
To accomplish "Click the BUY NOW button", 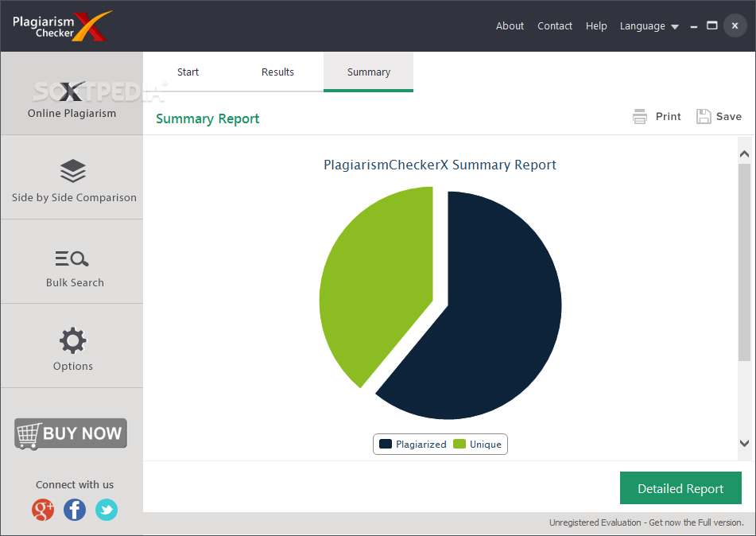I will [71, 433].
